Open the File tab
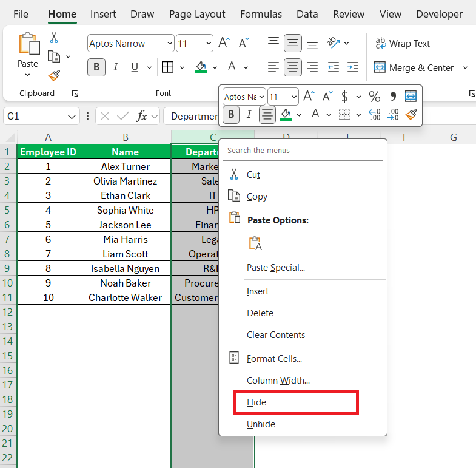 point(21,14)
